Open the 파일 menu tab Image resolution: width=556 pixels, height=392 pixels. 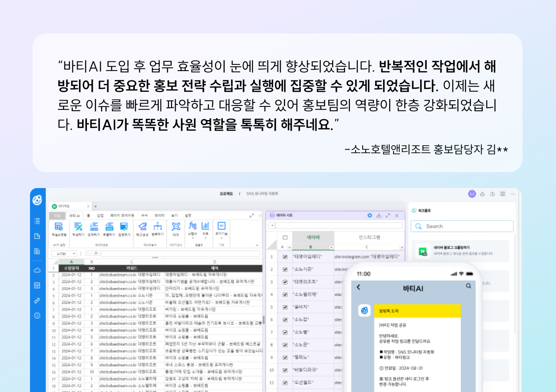coord(57,215)
